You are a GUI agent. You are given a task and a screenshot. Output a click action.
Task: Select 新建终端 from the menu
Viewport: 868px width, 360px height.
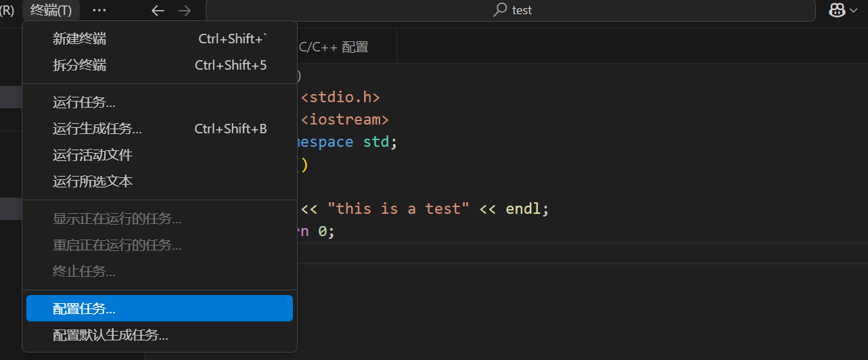coord(79,39)
